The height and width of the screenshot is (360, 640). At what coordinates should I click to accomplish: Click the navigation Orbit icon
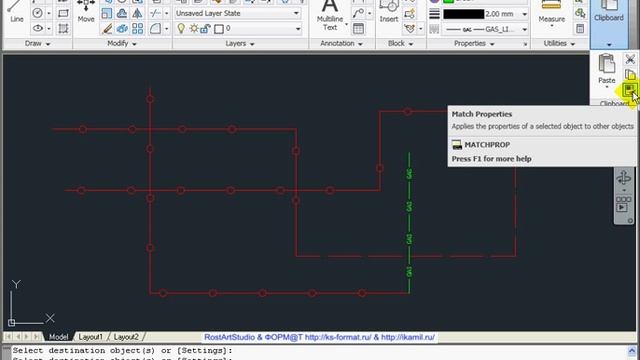coord(624,178)
